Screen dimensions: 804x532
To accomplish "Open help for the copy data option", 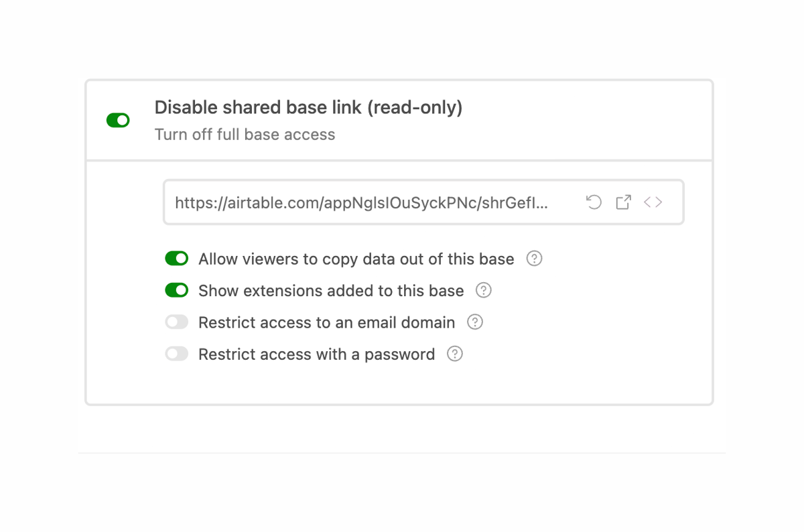I will click(534, 259).
